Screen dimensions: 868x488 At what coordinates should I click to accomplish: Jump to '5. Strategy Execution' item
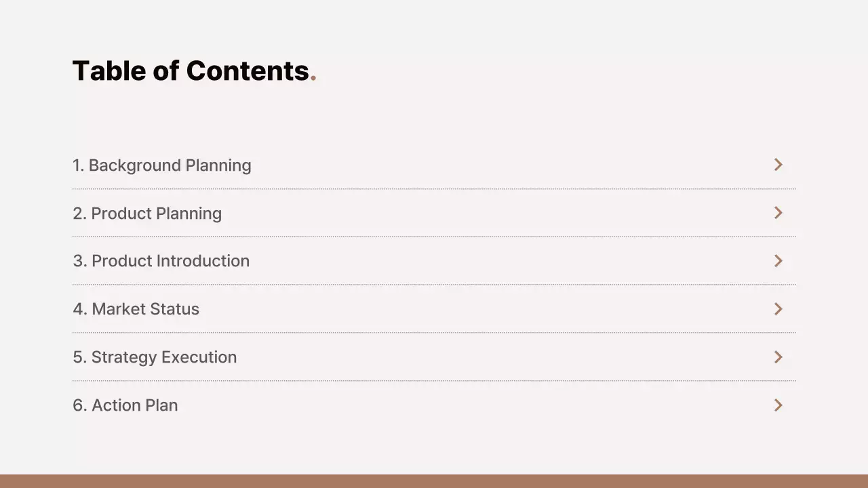click(155, 357)
